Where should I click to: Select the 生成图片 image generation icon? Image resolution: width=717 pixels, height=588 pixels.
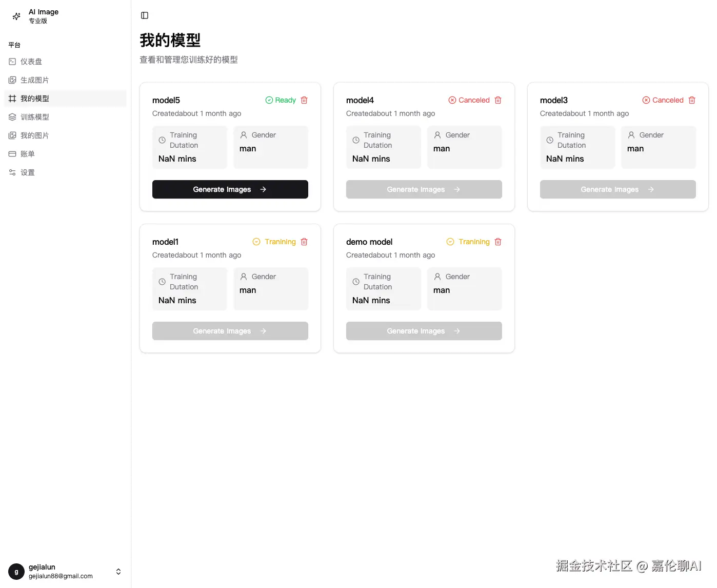12,80
